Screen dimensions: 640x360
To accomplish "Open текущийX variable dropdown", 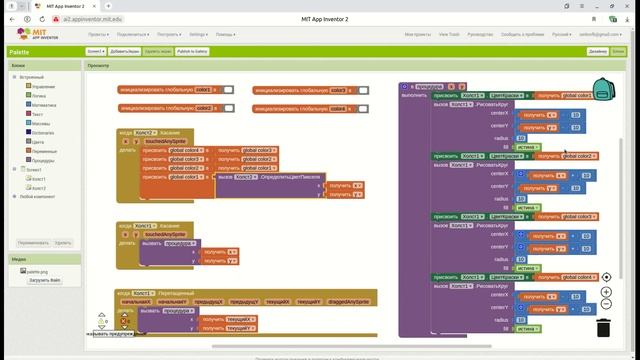I will pos(241,319).
